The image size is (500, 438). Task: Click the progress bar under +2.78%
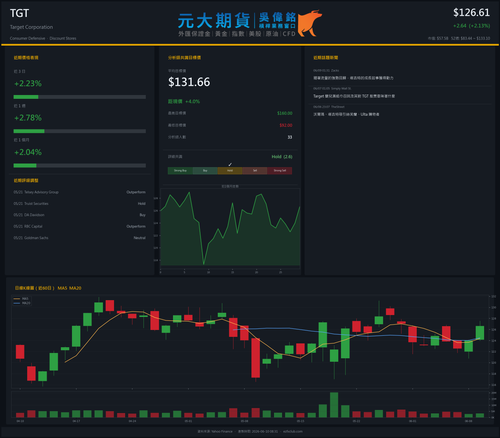click(80, 131)
